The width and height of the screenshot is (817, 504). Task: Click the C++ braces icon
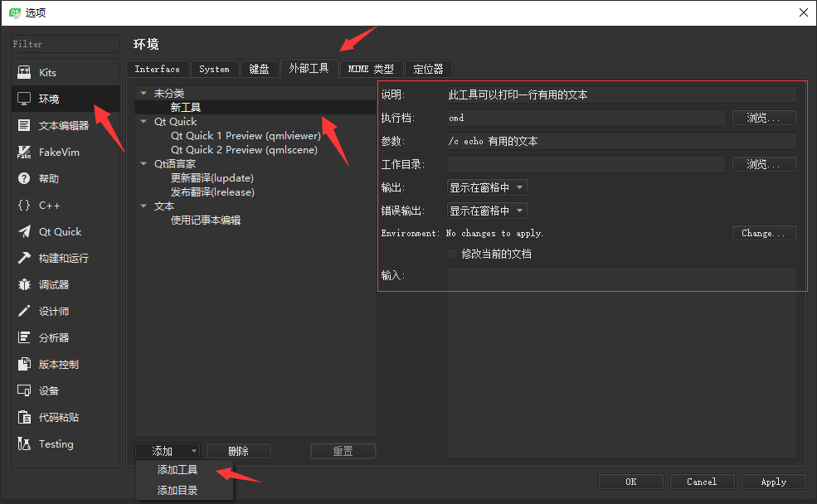[24, 205]
